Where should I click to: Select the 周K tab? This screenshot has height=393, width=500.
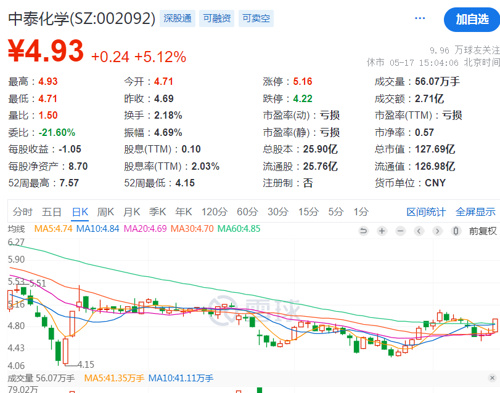tap(106, 212)
